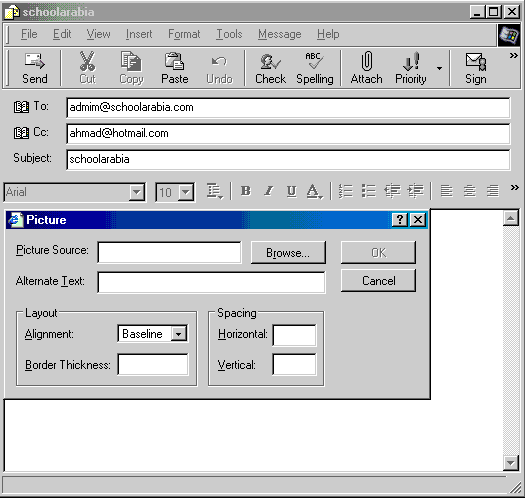
Task: Click the Horizontal spacing field
Action: (x=294, y=335)
